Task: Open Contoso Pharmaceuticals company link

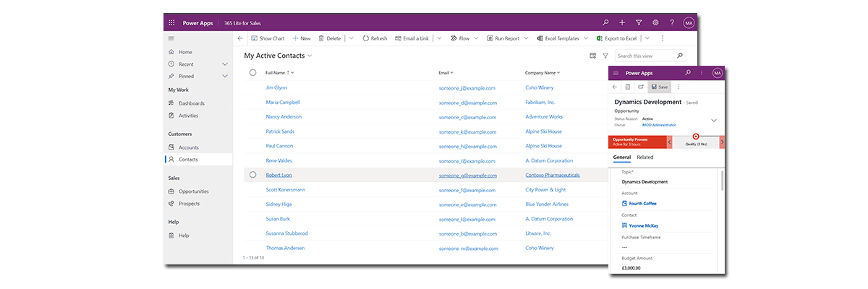Action: 553,175
